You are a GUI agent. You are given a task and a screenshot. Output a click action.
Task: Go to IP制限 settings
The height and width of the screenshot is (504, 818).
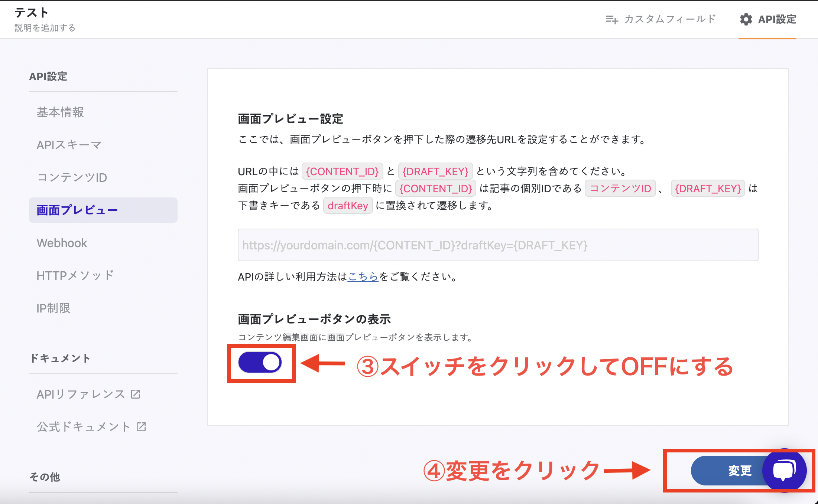53,308
